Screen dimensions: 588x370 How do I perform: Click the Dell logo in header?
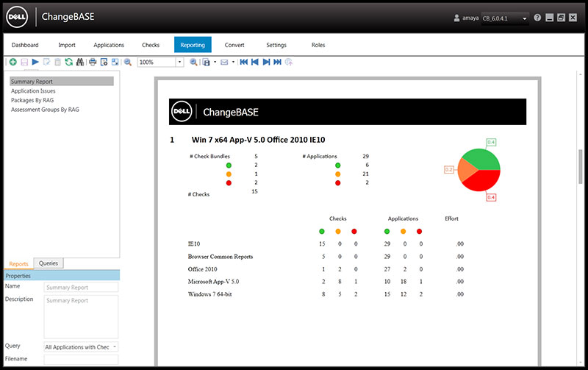click(x=17, y=17)
